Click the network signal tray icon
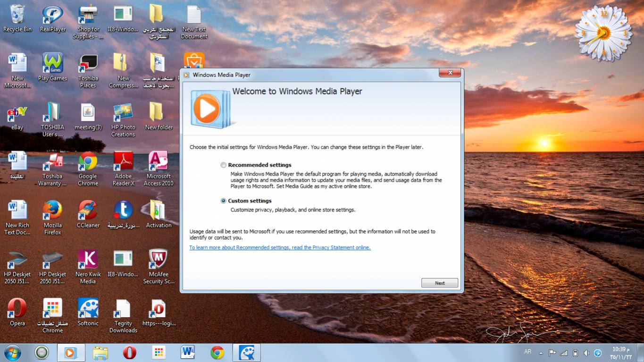 (564, 353)
